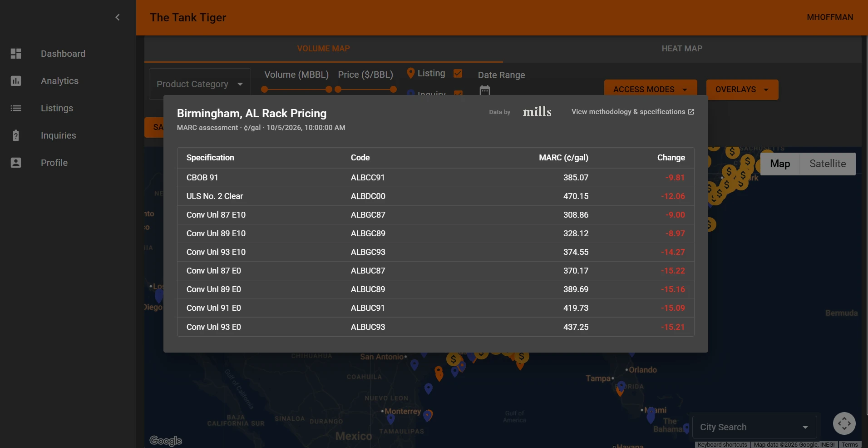Click the dollar marker south of San Antonio
The image size is (868, 448).
[x=453, y=359]
